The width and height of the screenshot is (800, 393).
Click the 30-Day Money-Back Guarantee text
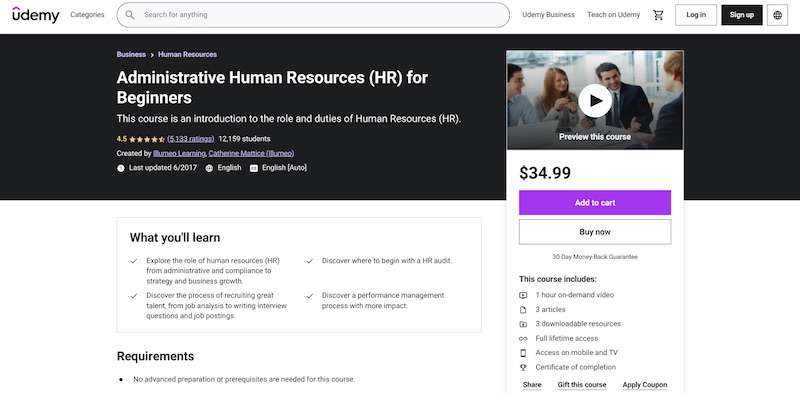click(595, 257)
